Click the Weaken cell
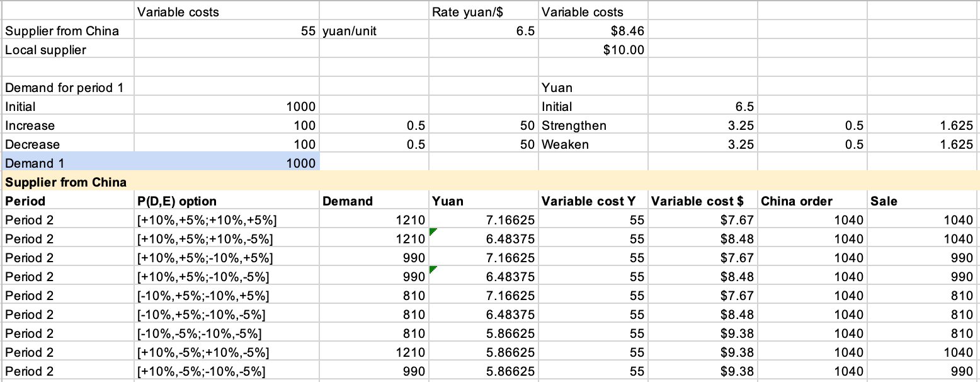The width and height of the screenshot is (980, 382). tap(566, 144)
